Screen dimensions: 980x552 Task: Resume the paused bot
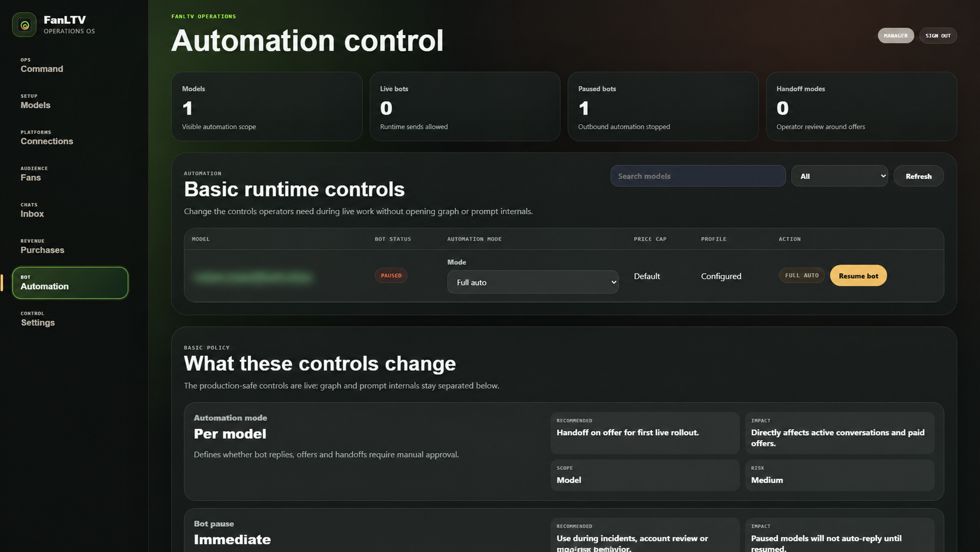point(858,276)
